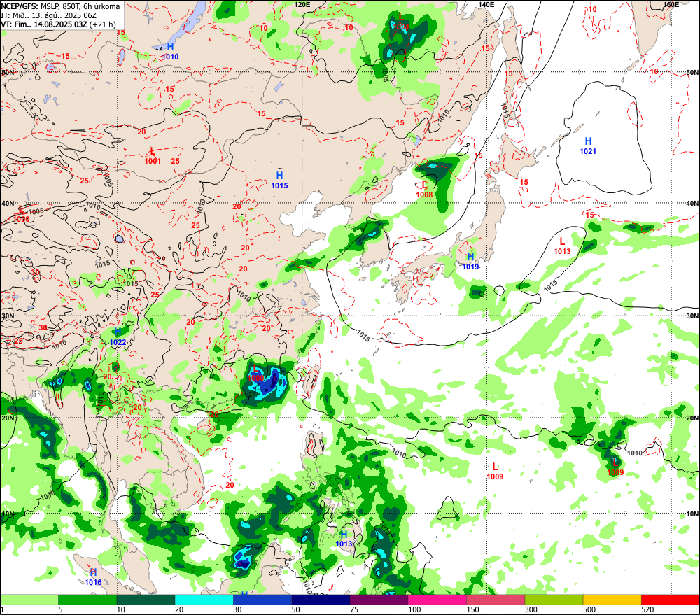Image resolution: width=700 pixels, height=615 pixels.
Task: Click the H 1021 high over the Pacific
Action: click(x=588, y=146)
